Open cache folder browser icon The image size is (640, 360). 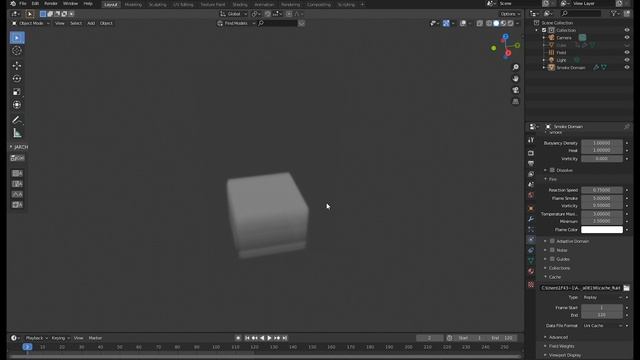[x=627, y=288]
